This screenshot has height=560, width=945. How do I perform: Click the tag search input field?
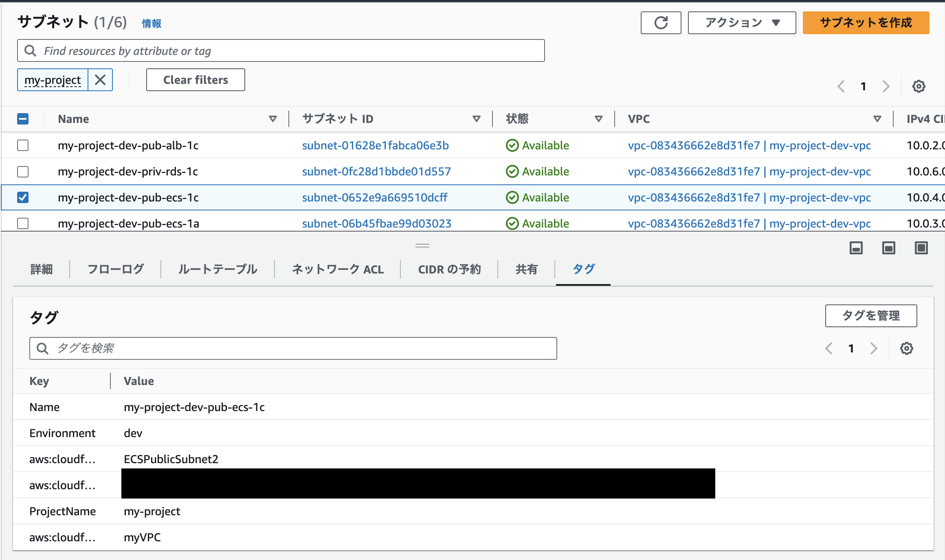pyautogui.click(x=244, y=348)
